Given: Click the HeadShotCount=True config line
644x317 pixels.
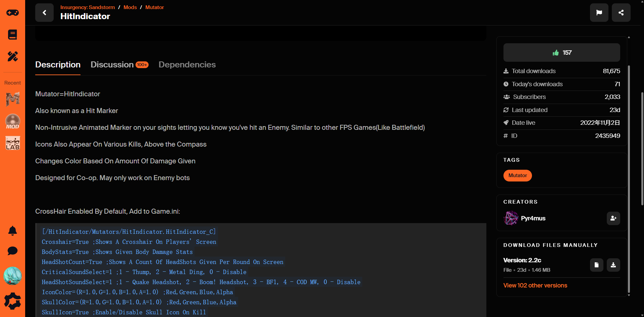Looking at the screenshot, I should 163,262.
